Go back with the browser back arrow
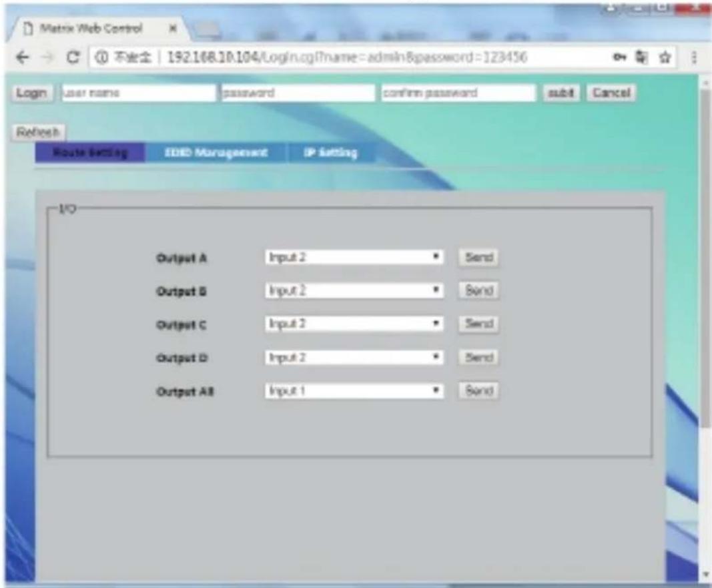The height and width of the screenshot is (588, 712). pos(22,57)
